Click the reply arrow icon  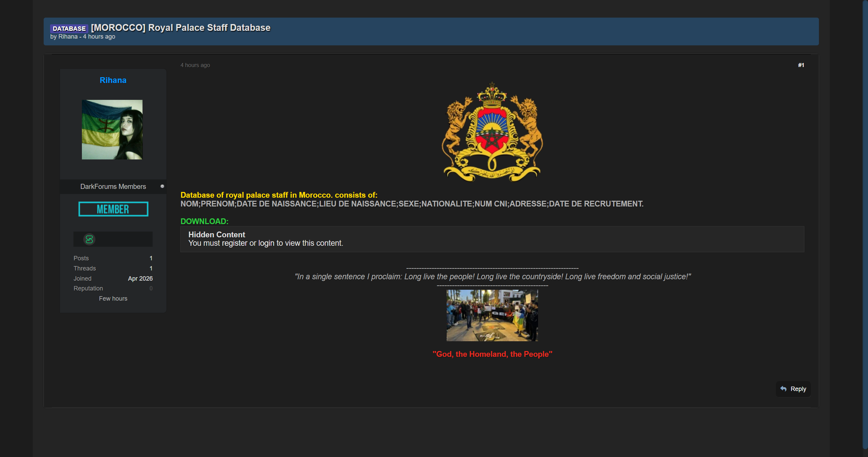(x=783, y=389)
